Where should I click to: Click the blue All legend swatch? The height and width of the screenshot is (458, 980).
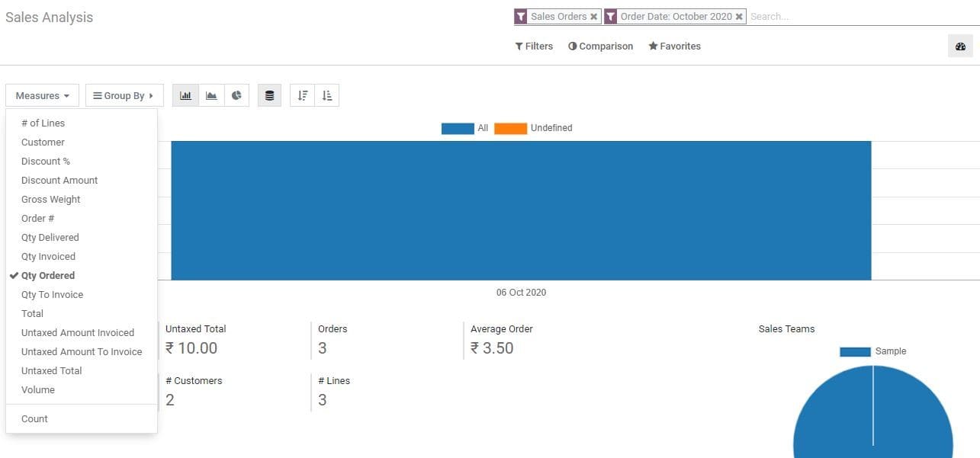click(457, 127)
